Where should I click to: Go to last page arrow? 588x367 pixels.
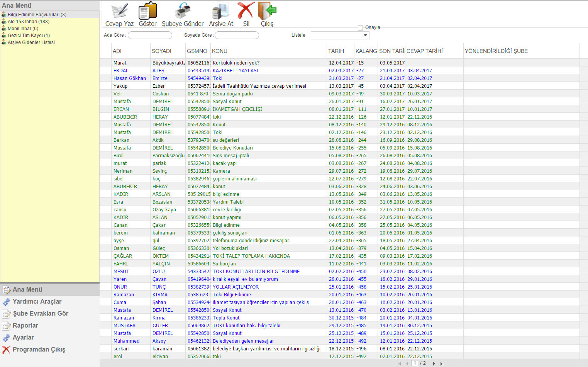(x=442, y=364)
